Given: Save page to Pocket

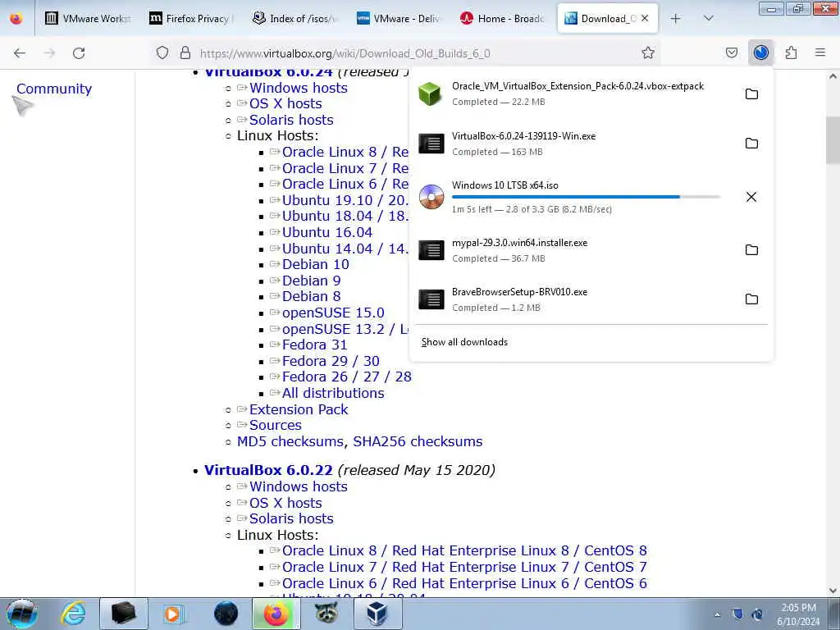Looking at the screenshot, I should pyautogui.click(x=731, y=52).
